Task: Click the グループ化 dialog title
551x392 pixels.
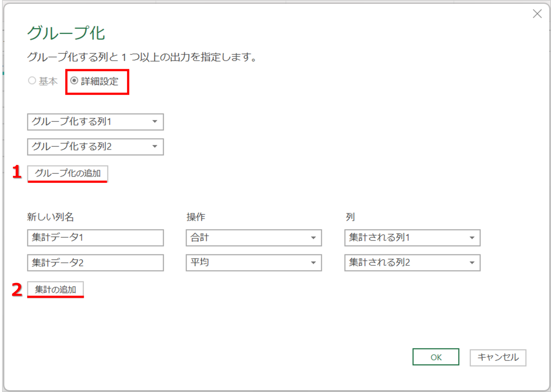Action: (66, 33)
